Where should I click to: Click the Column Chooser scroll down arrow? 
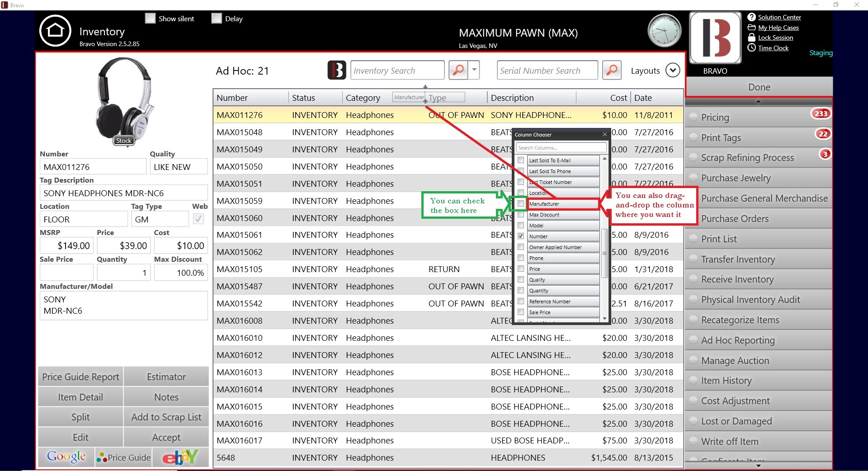coord(604,319)
